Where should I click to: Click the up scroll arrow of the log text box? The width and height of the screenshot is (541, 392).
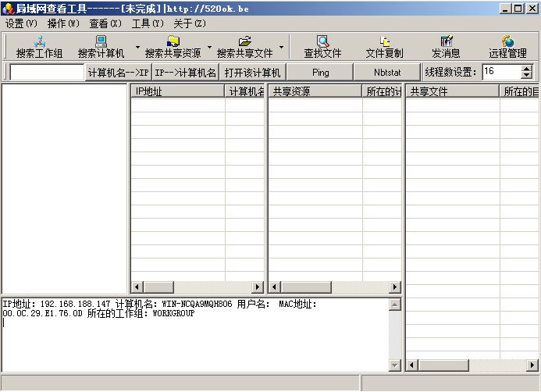tap(395, 305)
